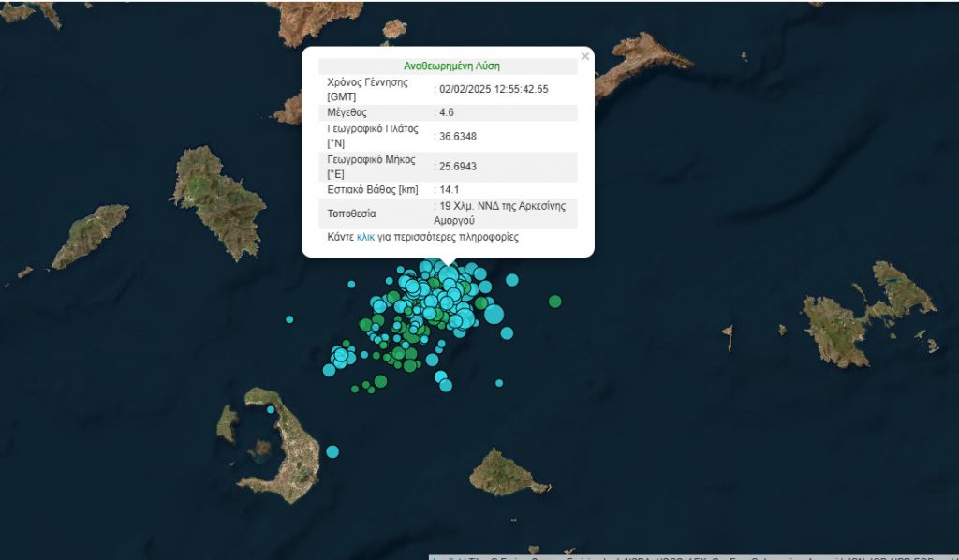Click the Αναθεωρημένη Λύση popup header
Viewport: 959px width, 560px height.
pyautogui.click(x=451, y=66)
